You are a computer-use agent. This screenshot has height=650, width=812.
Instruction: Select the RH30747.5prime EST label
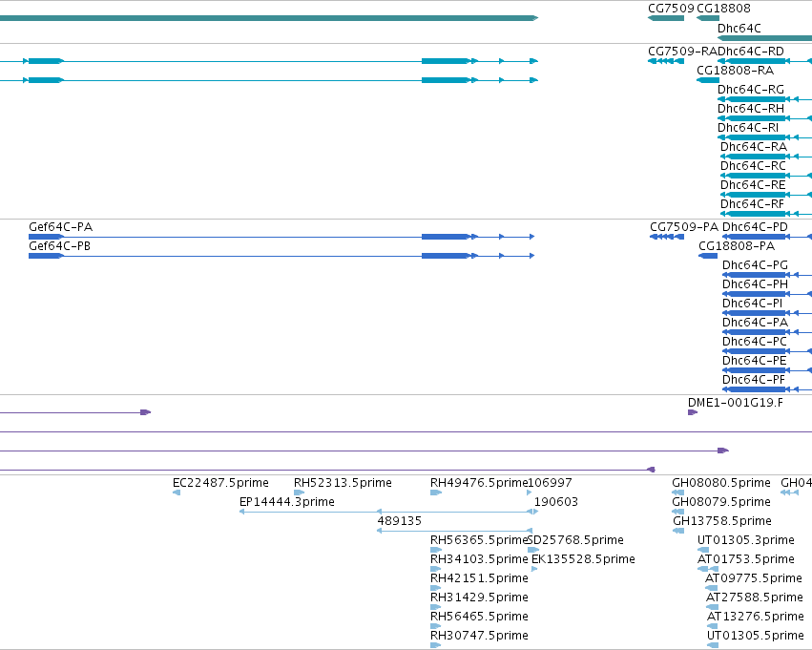pyautogui.click(x=480, y=636)
